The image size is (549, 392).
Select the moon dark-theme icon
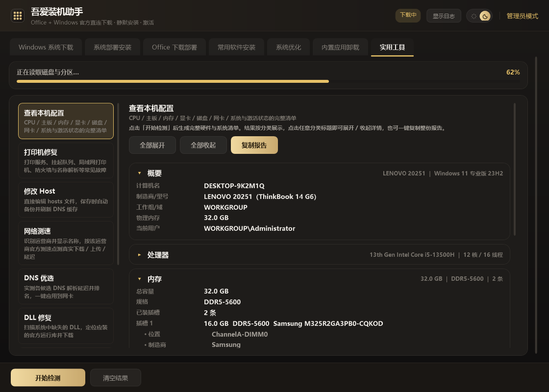(x=485, y=16)
